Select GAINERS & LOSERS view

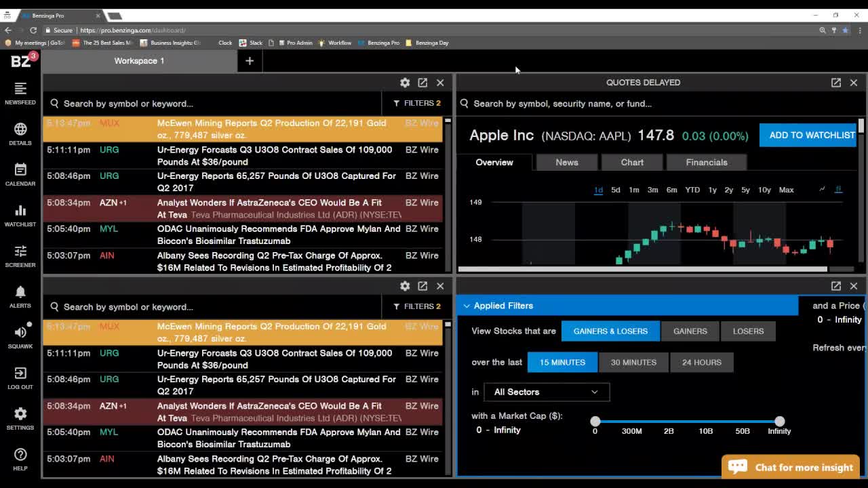pos(610,331)
